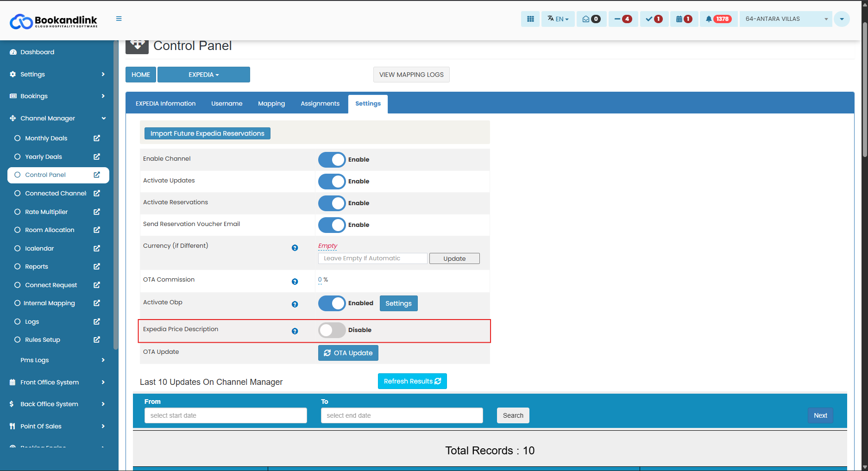Click the currency input field

point(373,258)
